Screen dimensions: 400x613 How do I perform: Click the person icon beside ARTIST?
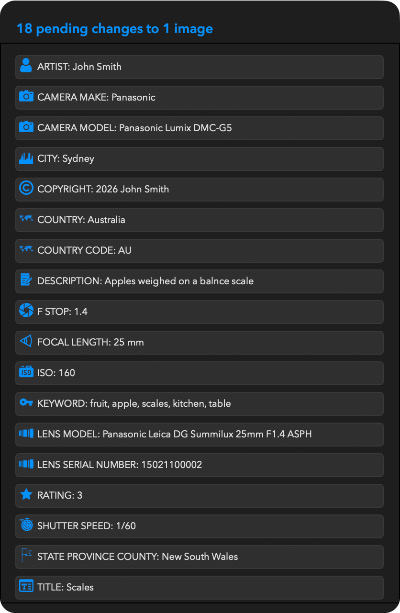26,65
